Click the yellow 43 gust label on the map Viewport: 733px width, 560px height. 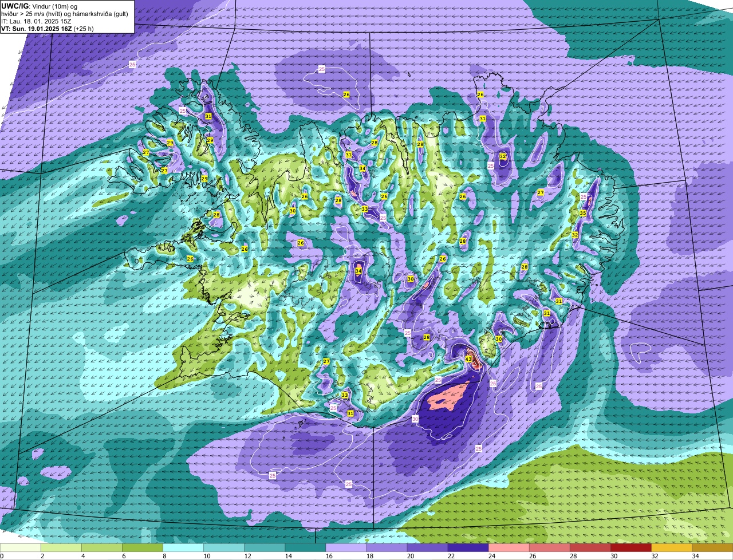[468, 359]
